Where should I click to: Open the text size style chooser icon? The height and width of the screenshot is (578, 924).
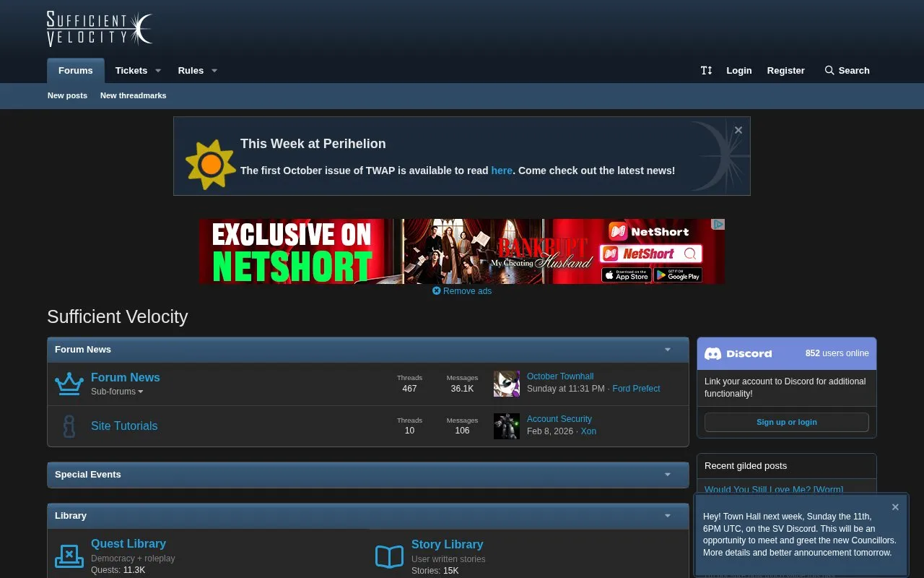pos(707,70)
